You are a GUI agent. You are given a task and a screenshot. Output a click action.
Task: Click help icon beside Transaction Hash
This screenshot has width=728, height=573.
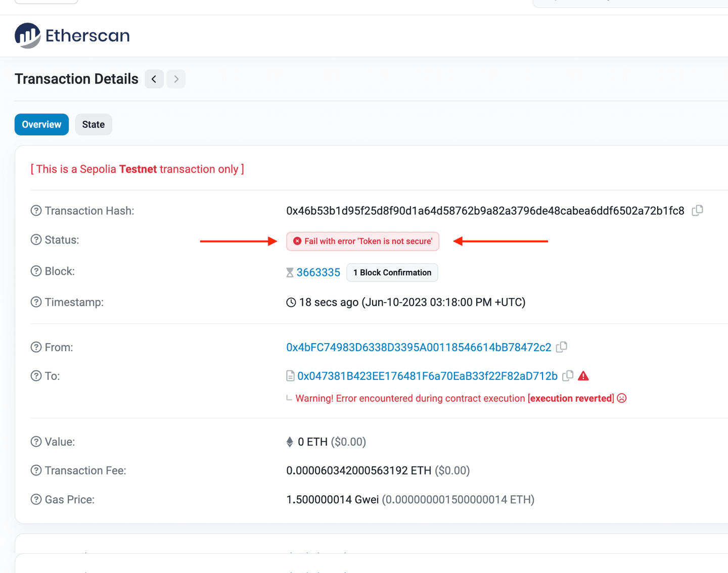(36, 211)
